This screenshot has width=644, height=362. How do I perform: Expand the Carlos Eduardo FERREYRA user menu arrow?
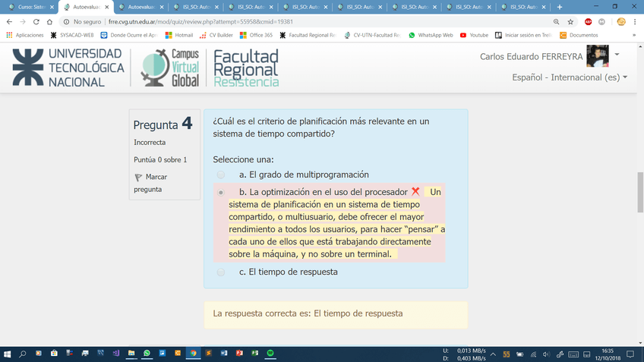click(x=617, y=55)
